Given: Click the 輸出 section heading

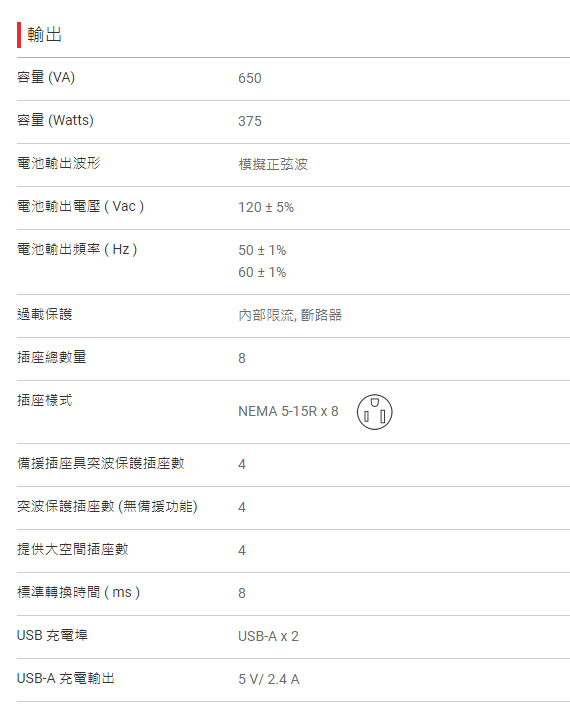Looking at the screenshot, I should 44,34.
